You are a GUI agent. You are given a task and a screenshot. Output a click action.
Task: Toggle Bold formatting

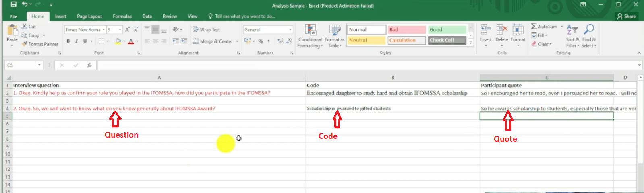pos(68,41)
